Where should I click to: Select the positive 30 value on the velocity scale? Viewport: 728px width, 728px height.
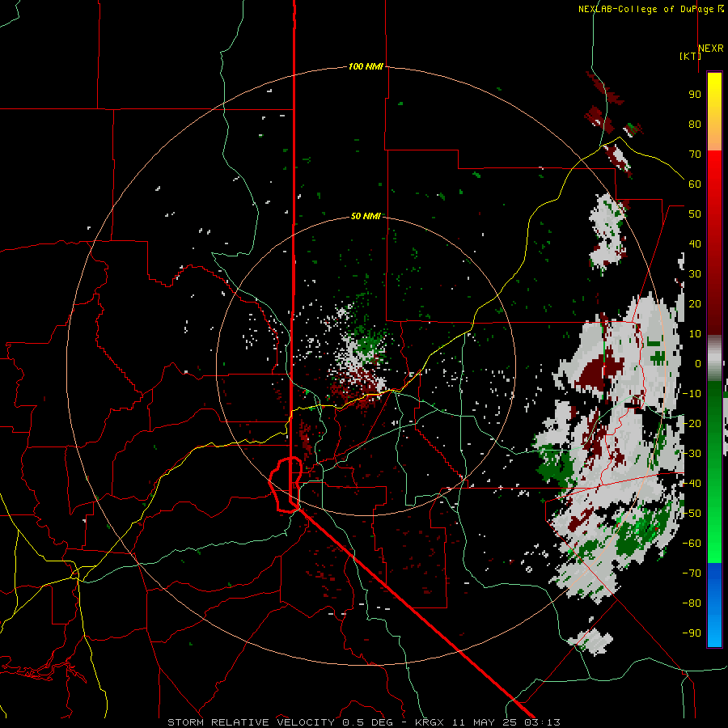tap(695, 274)
